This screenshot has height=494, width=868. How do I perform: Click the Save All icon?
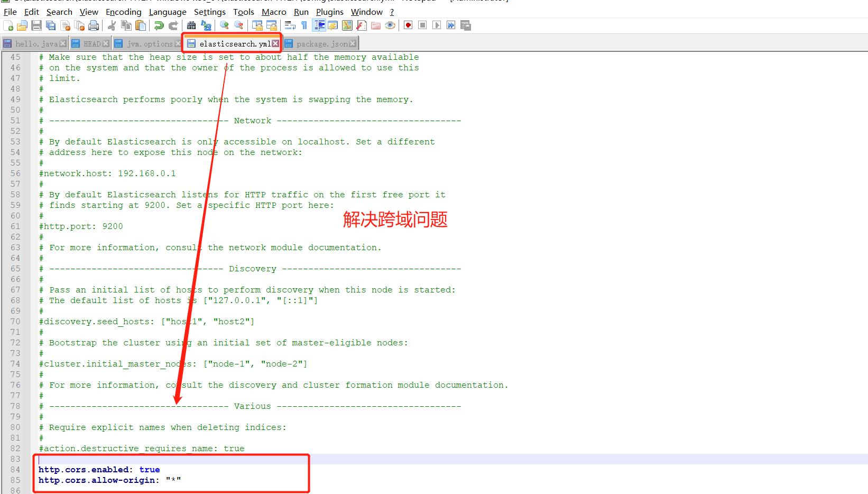coord(51,25)
